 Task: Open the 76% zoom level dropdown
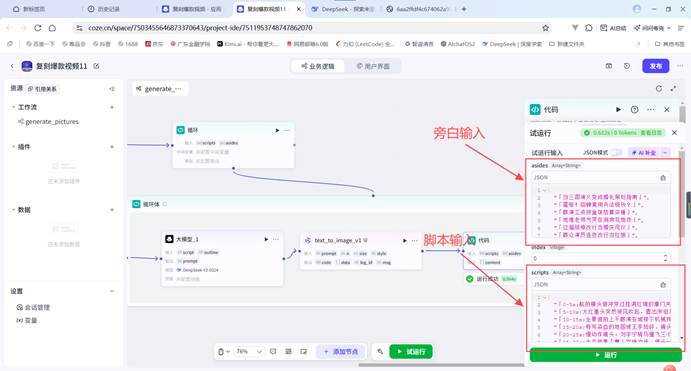click(x=249, y=352)
